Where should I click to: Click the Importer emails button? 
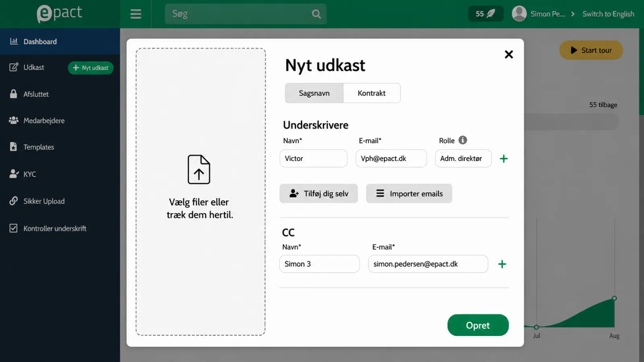click(x=409, y=193)
